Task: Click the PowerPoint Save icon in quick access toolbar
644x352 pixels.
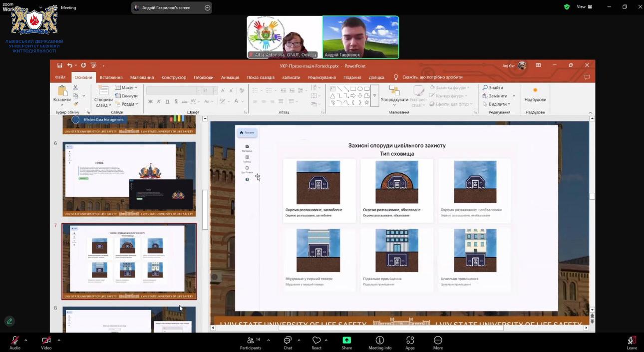Action: pyautogui.click(x=59, y=65)
